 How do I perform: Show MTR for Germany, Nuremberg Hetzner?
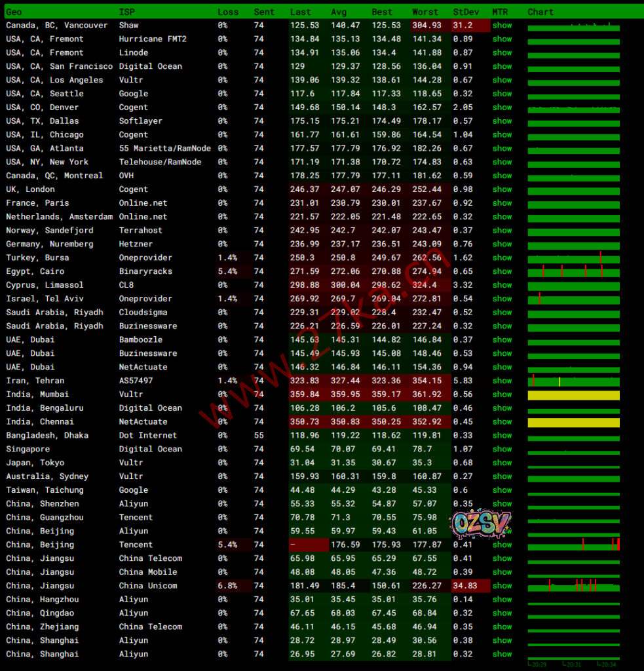[x=502, y=244]
